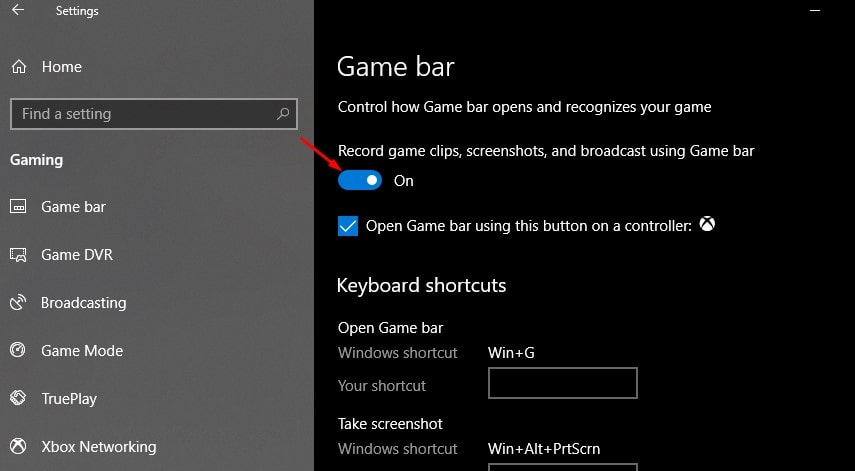Uncheck Open Game bar using controller button

(348, 226)
